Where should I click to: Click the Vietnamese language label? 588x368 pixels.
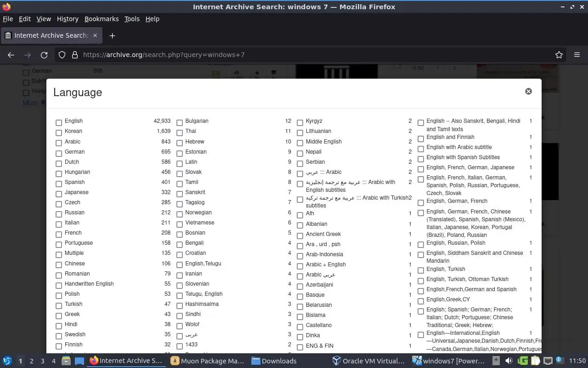coord(200,223)
